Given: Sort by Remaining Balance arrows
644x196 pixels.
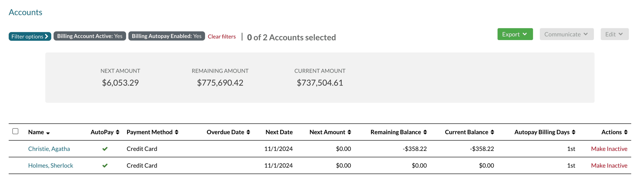Looking at the screenshot, I should 425,132.
